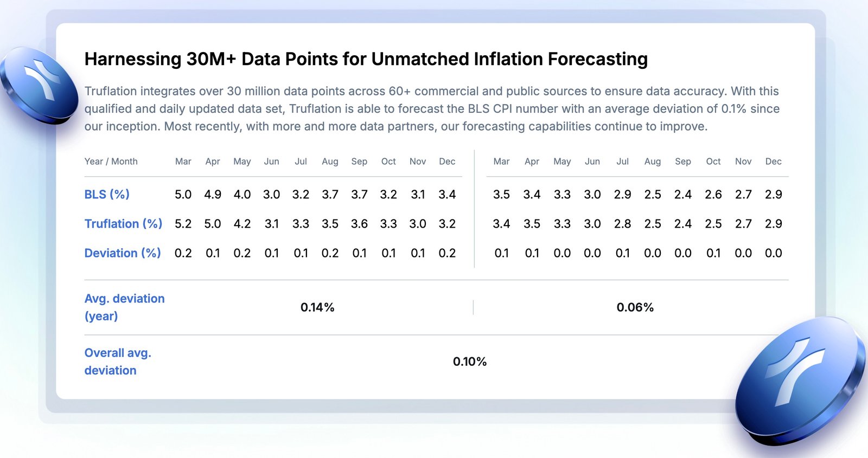
Task: Click the Harnessing 30M+ Data Points heading
Action: pos(366,59)
